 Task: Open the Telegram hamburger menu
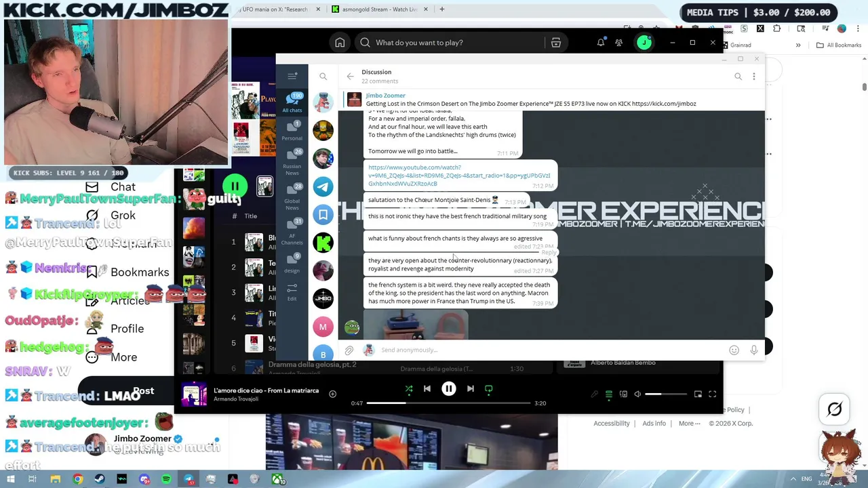click(292, 76)
